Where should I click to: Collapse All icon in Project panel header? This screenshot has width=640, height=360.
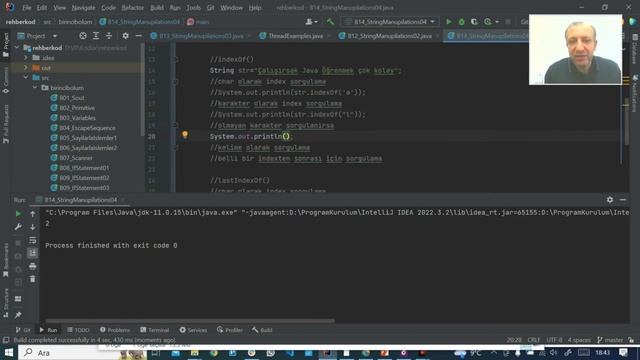click(x=109, y=36)
